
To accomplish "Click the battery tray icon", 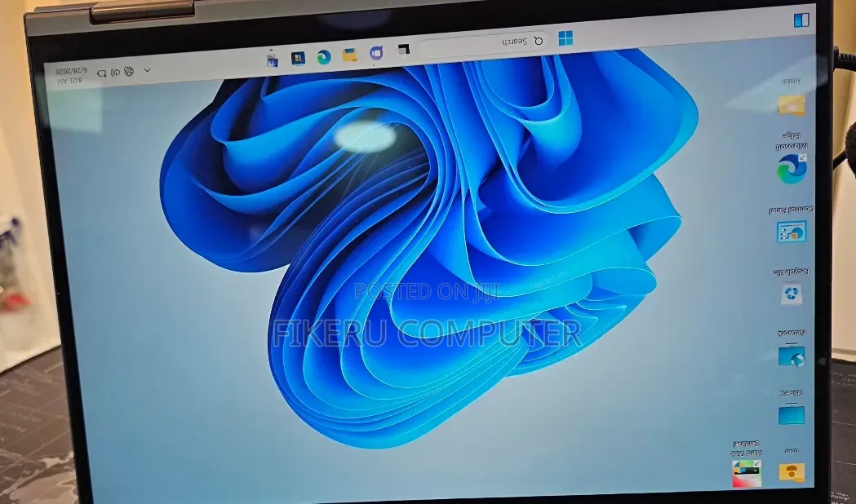I will click(x=101, y=73).
